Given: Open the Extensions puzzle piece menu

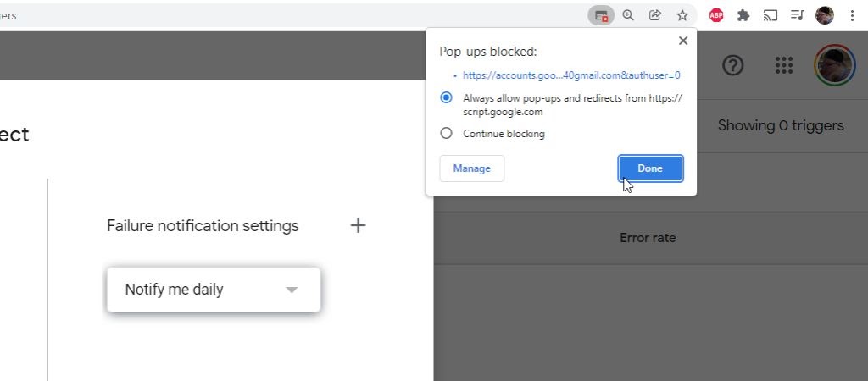Looking at the screenshot, I should (743, 15).
